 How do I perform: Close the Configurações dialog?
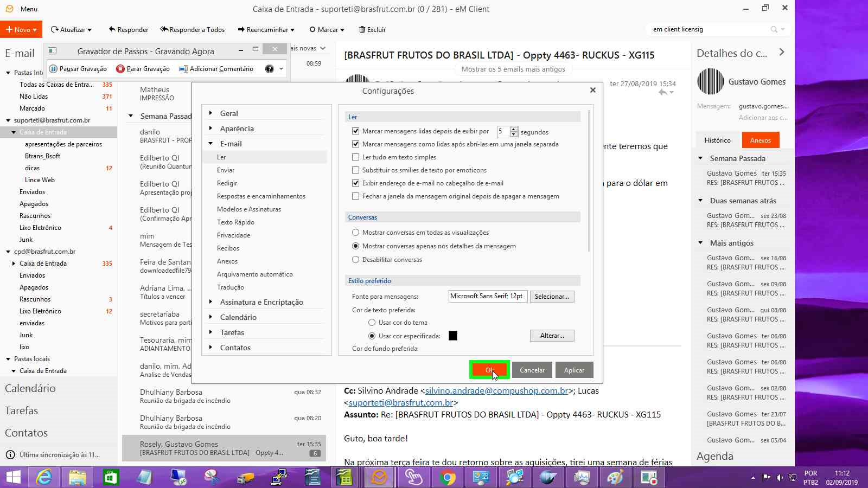pyautogui.click(x=593, y=90)
